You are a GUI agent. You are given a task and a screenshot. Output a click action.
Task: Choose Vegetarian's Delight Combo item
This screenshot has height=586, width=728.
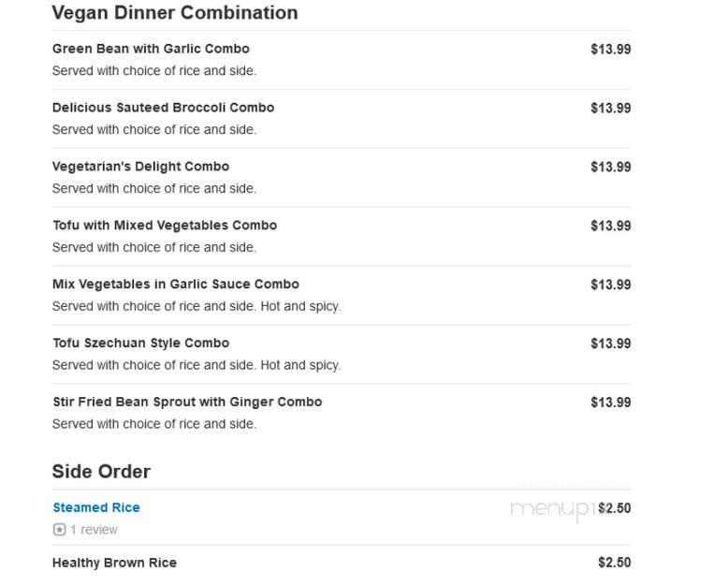click(140, 167)
